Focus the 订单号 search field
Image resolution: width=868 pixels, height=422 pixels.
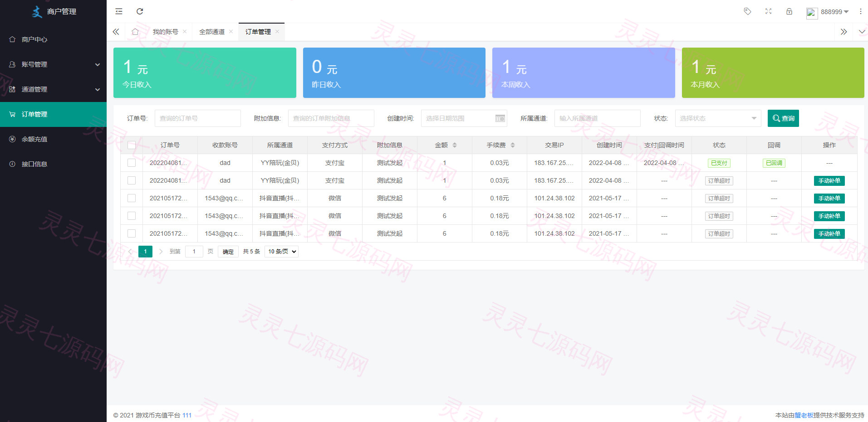198,118
